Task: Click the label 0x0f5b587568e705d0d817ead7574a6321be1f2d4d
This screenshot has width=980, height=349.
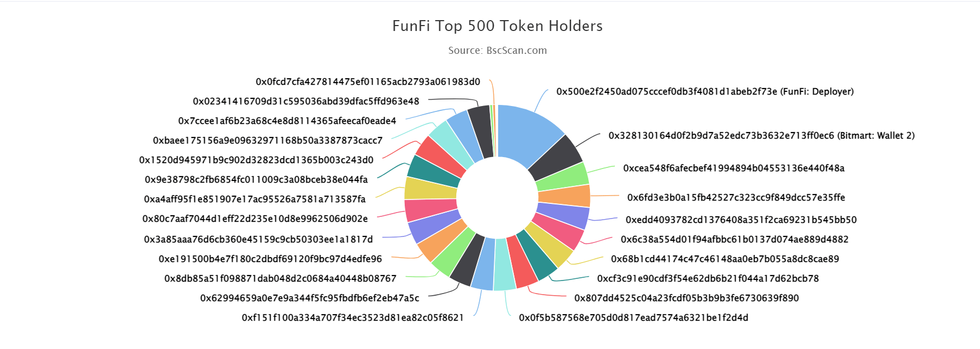Action: (x=633, y=317)
